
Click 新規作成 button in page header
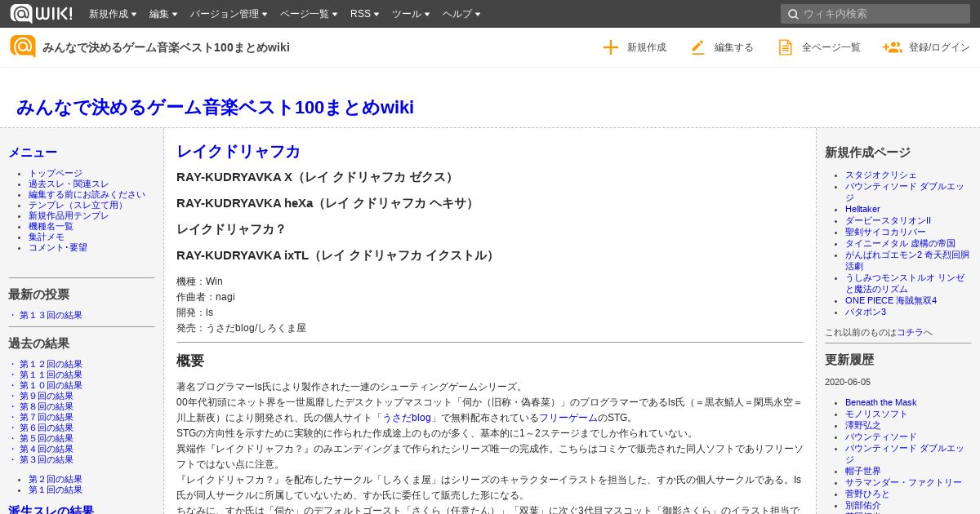[x=635, y=47]
